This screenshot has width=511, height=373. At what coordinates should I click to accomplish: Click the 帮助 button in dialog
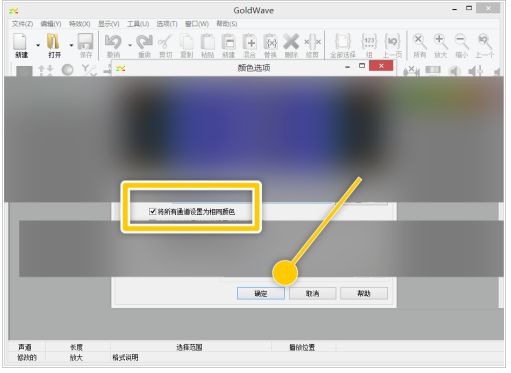pos(364,293)
